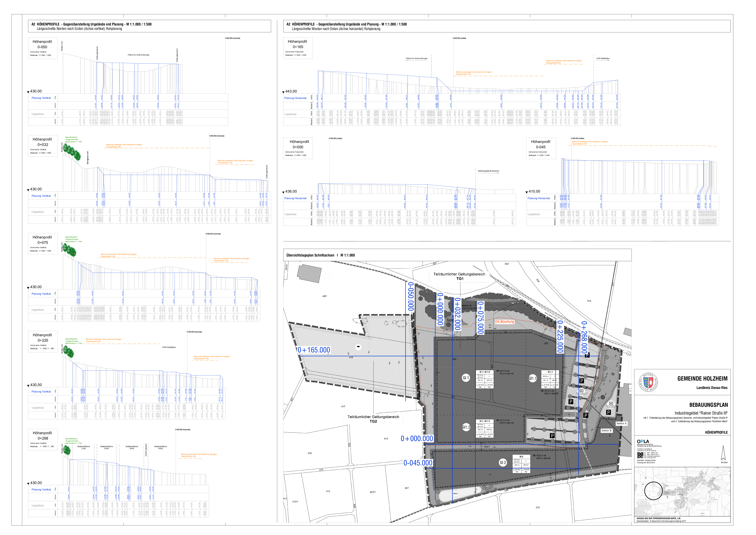The height and width of the screenshot is (535, 756).
Task: Click the "436.00" datum value
Action: coord(291,191)
